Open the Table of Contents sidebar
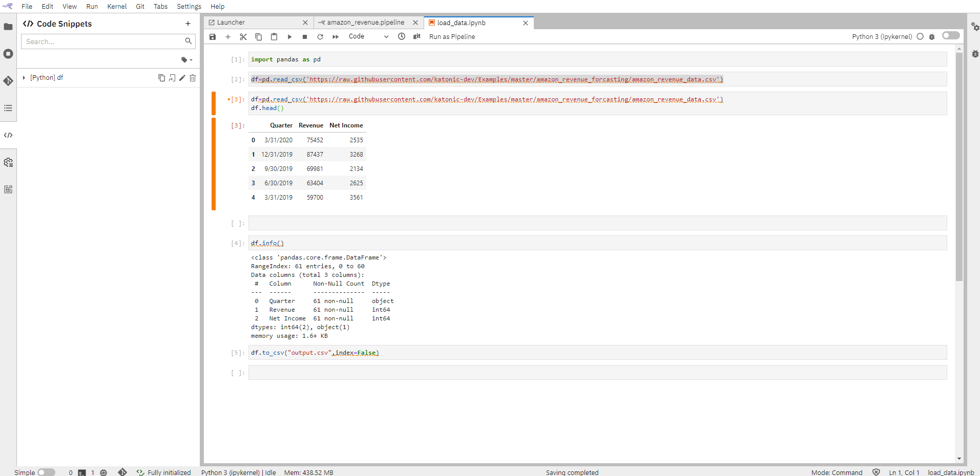Image resolution: width=980 pixels, height=476 pixels. (x=8, y=108)
